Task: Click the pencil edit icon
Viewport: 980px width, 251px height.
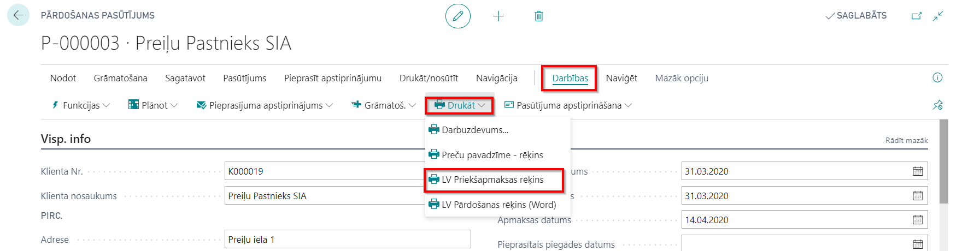Action: point(457,16)
